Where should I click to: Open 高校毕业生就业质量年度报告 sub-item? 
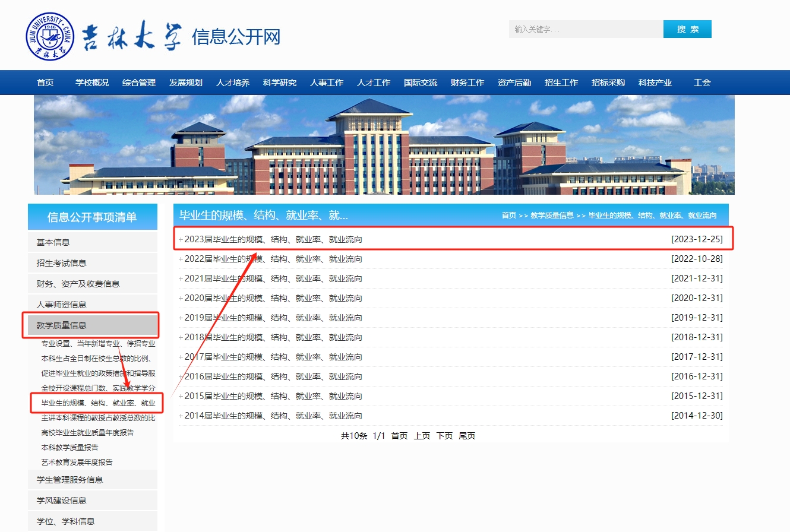pos(87,433)
